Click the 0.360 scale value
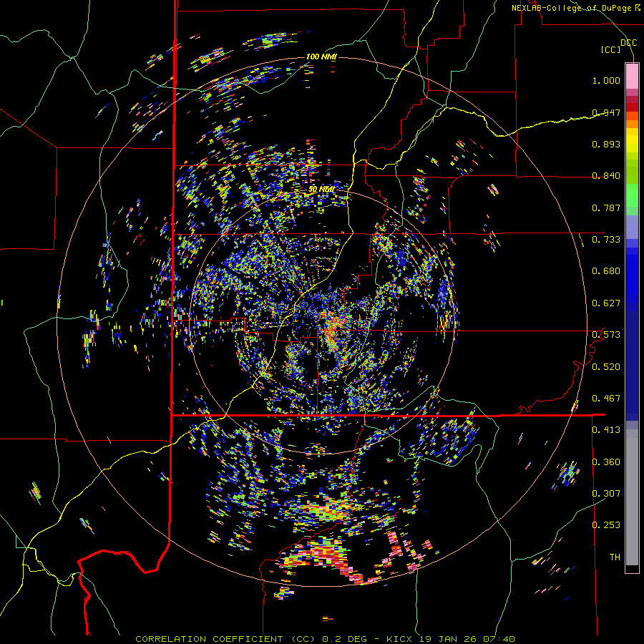Screen dimensions: 644x644 (606, 462)
